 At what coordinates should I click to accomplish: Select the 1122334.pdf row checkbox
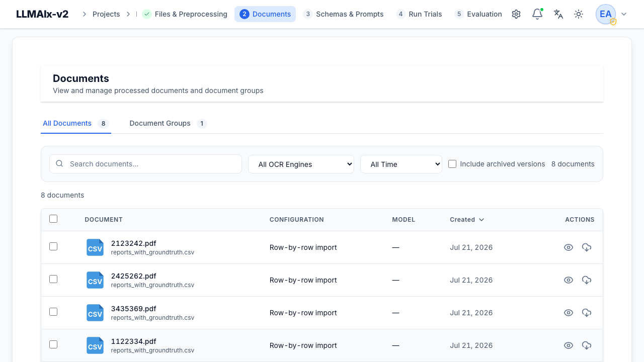(53, 344)
